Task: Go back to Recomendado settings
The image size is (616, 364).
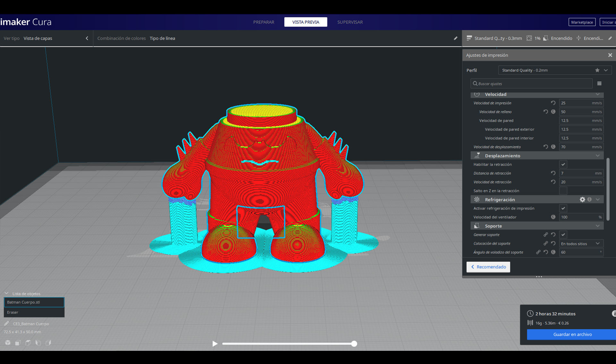Action: (x=488, y=267)
